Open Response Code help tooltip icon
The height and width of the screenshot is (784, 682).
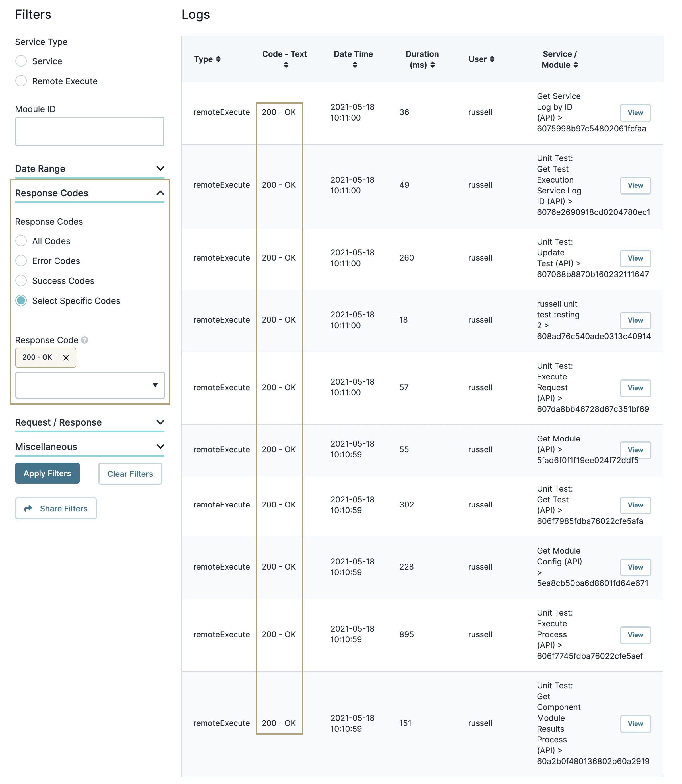(84, 340)
